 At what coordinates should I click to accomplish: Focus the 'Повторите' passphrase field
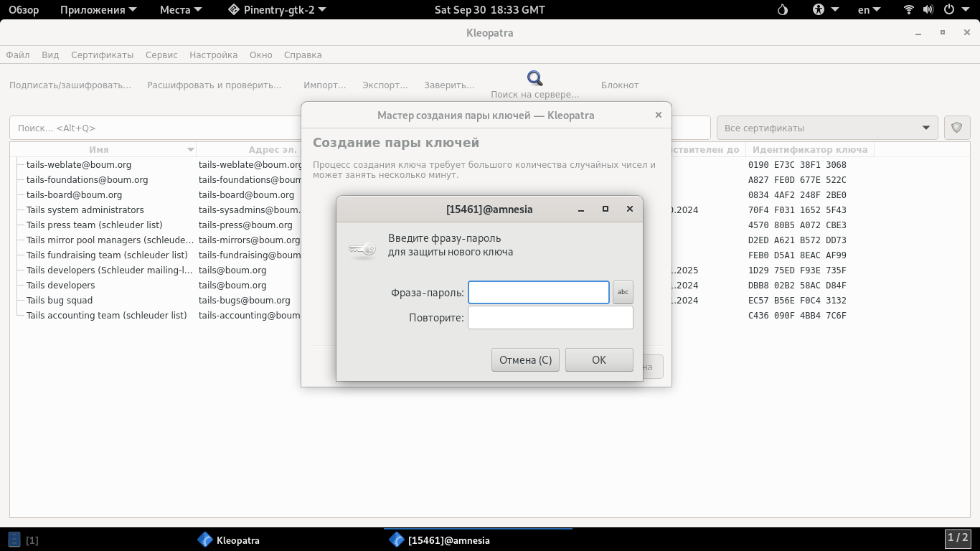(550, 318)
